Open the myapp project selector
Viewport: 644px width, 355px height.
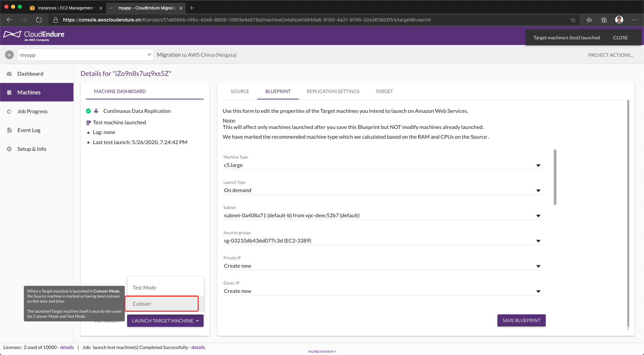pos(85,55)
